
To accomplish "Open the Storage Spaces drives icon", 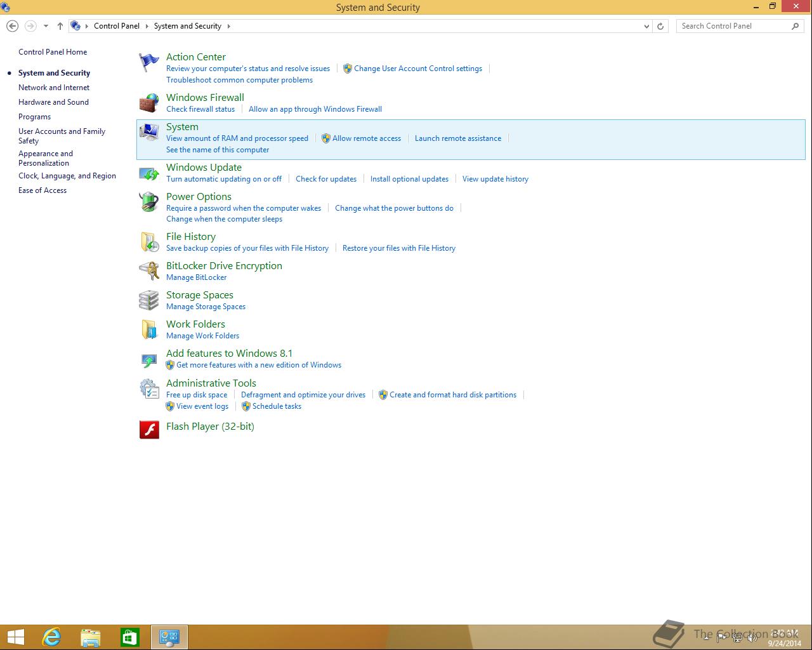I will tap(149, 300).
